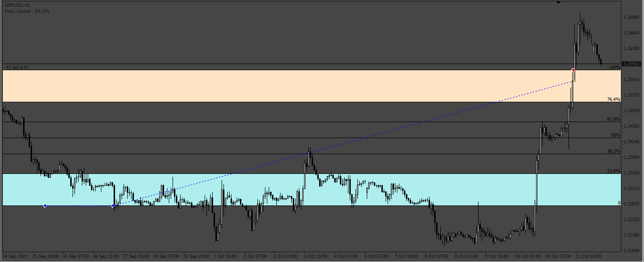The width and height of the screenshot is (644, 262).
Task: Click the 10 Oct 07:00 time label
Action: [x=528, y=256]
